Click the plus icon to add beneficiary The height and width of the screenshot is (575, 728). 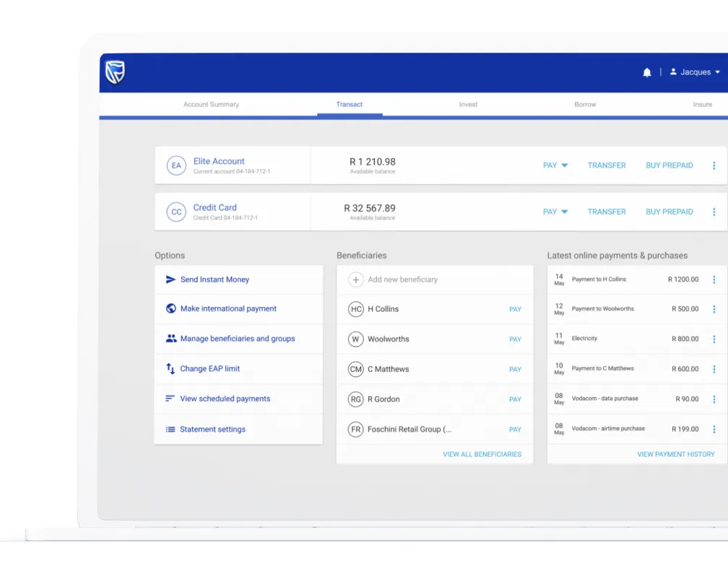click(355, 280)
